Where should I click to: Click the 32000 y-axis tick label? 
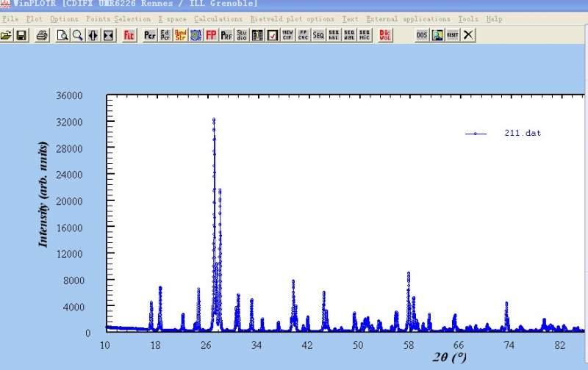[69, 122]
